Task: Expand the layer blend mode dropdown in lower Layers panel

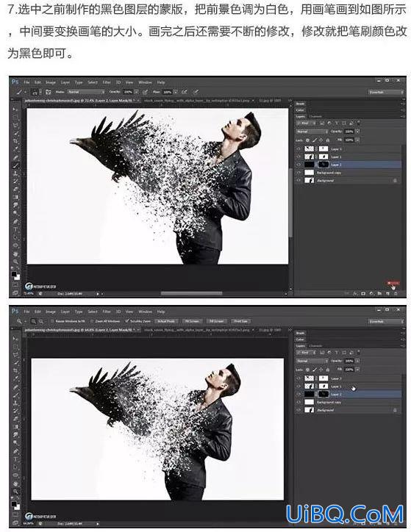Action: 312,361
